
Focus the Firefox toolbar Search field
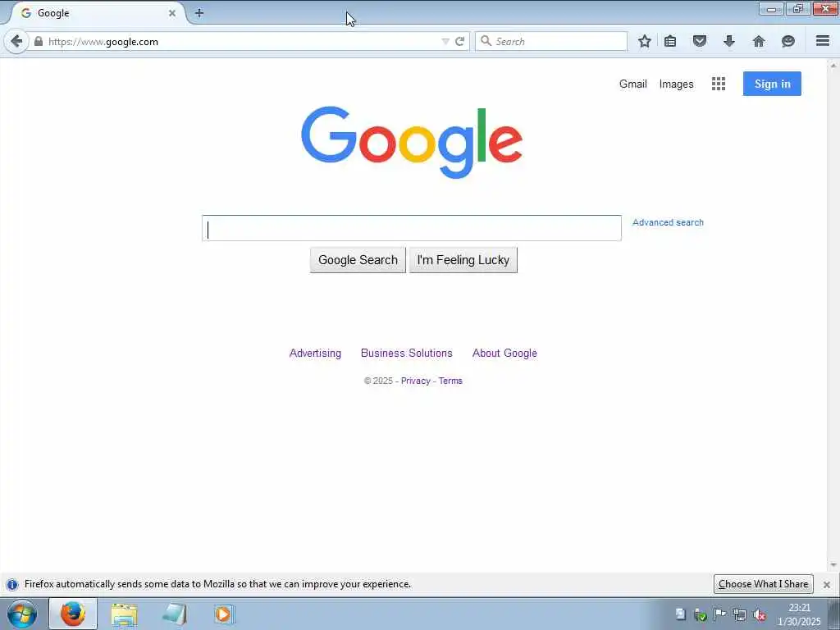(x=551, y=41)
